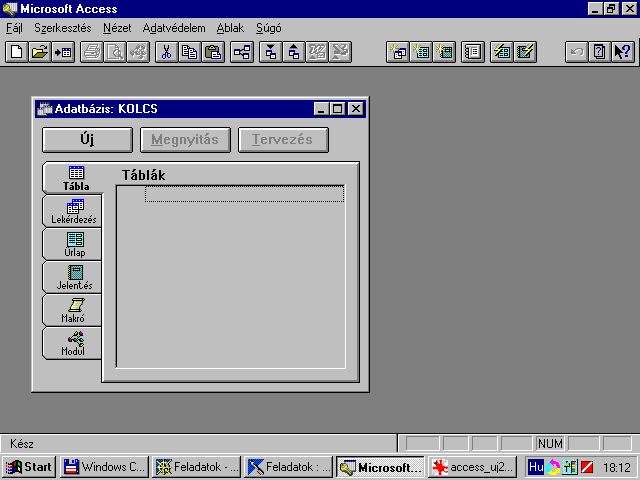Click the Copy icon in toolbar

click(190, 52)
